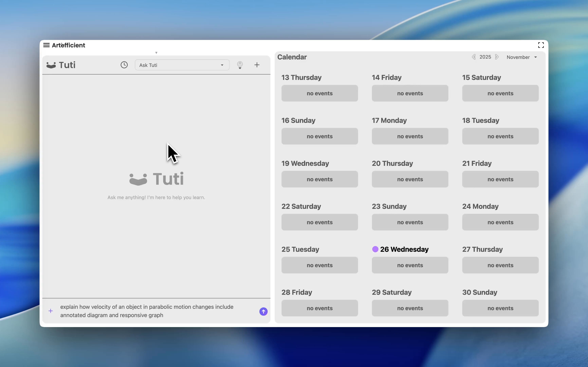Image resolution: width=588 pixels, height=367 pixels.
Task: Go to previous year arrow
Action: (x=474, y=57)
